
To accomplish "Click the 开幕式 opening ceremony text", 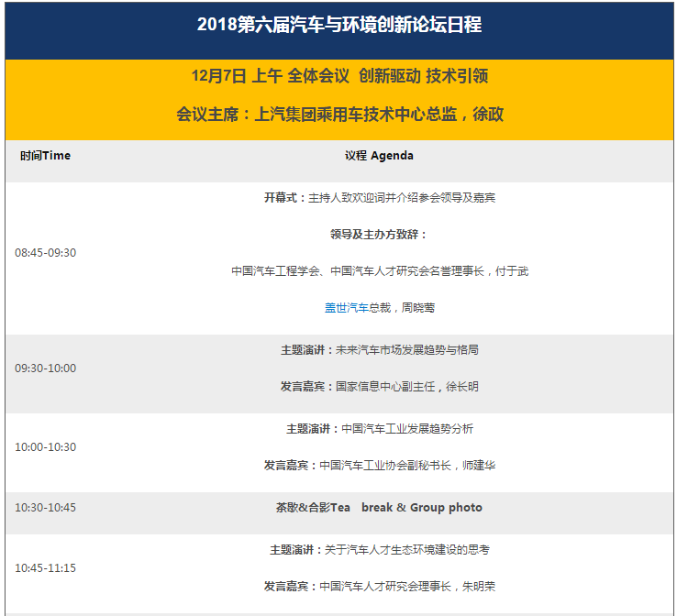I will point(379,197).
